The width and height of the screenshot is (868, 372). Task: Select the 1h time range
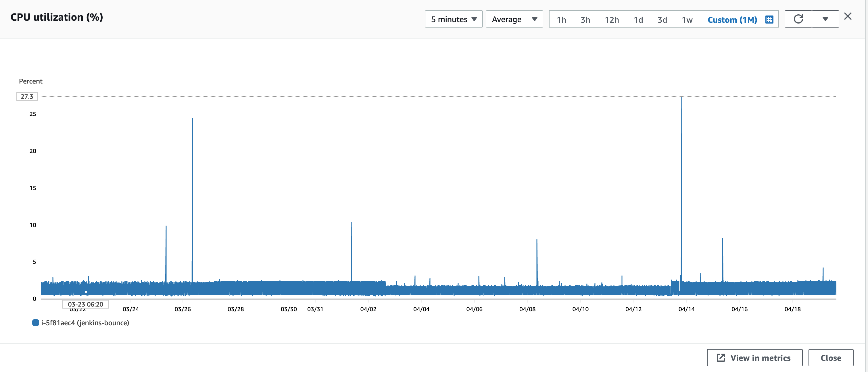point(561,20)
